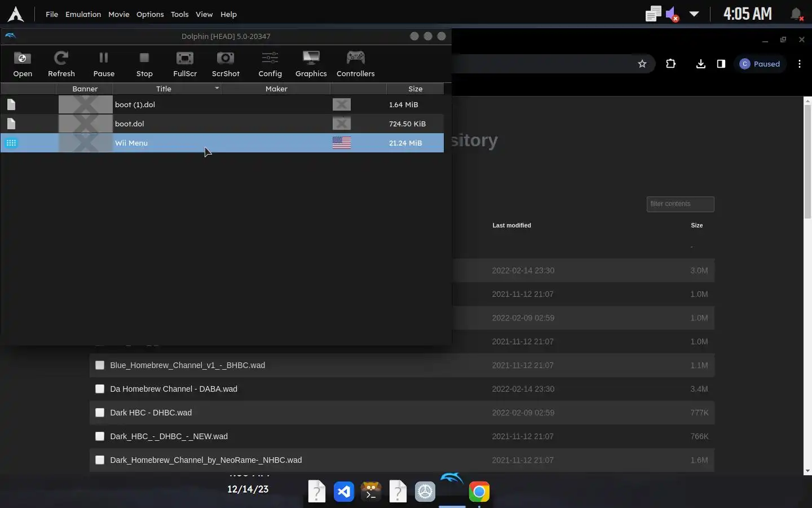Open Dark_Homebrew_Channel_by_NeoRame-_NHBC.wad link
The image size is (812, 508).
[x=206, y=460]
